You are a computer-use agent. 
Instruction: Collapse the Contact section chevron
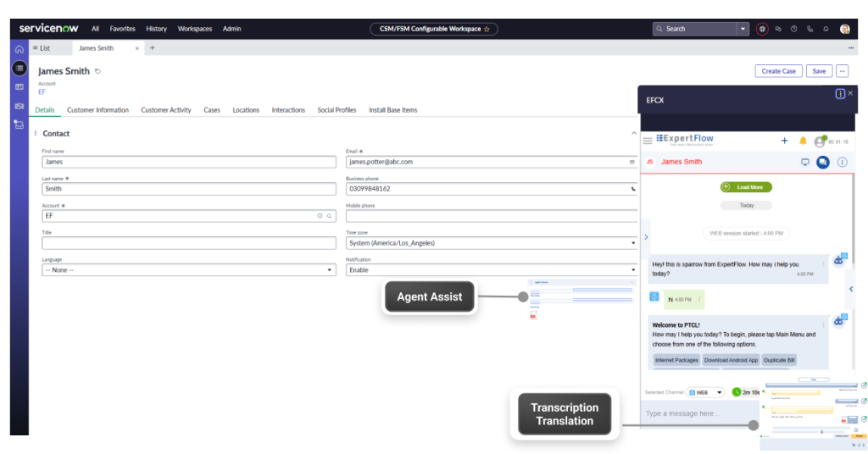tap(633, 134)
